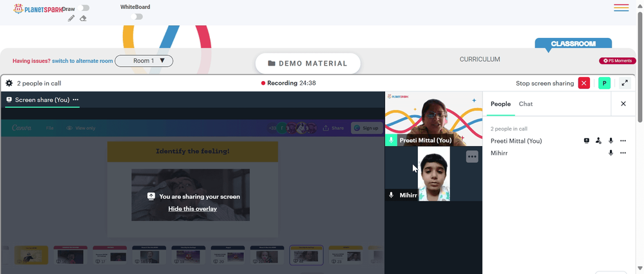Select slide thumbnail 21
Screen dimensions: 644x274
coord(267,255)
